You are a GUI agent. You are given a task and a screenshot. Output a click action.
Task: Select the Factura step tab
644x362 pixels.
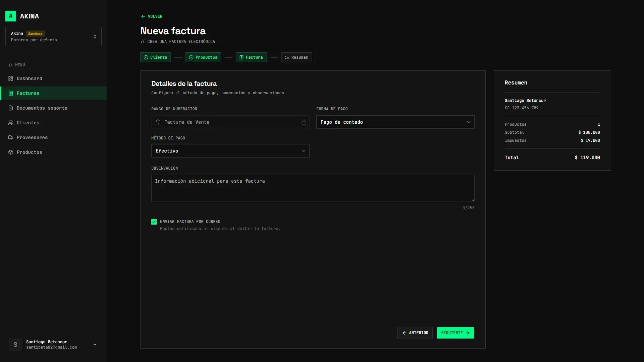pyautogui.click(x=251, y=57)
